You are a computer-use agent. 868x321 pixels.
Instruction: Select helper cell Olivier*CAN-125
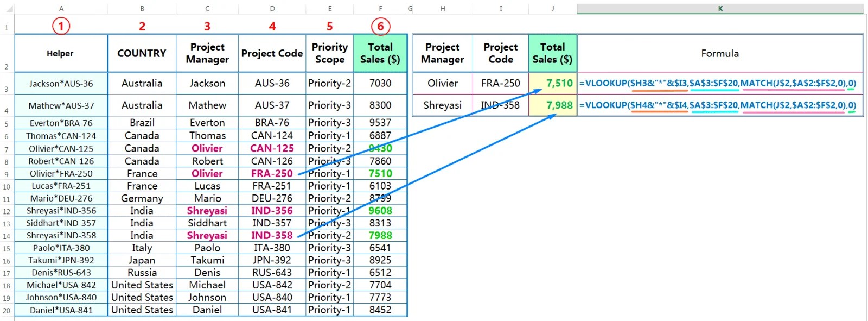click(x=61, y=149)
